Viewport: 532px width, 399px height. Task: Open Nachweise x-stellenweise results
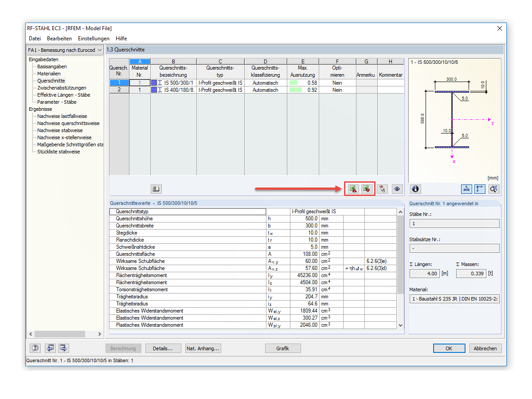coord(64,137)
